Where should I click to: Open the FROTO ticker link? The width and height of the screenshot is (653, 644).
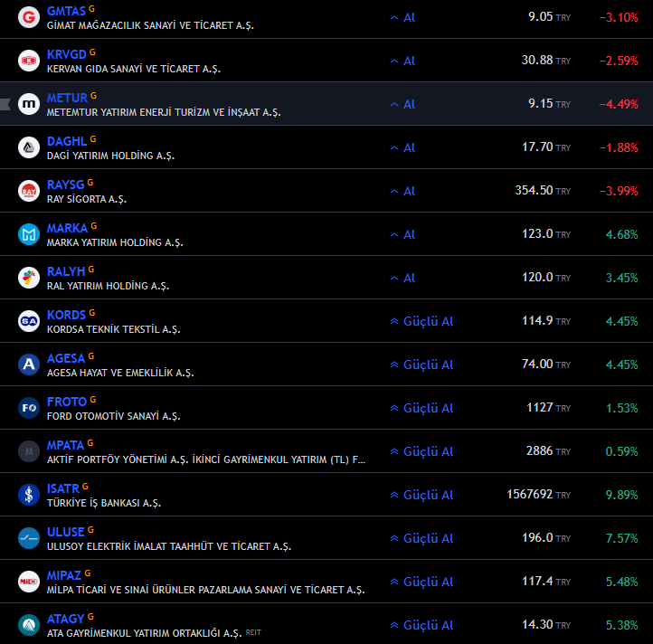coord(67,402)
